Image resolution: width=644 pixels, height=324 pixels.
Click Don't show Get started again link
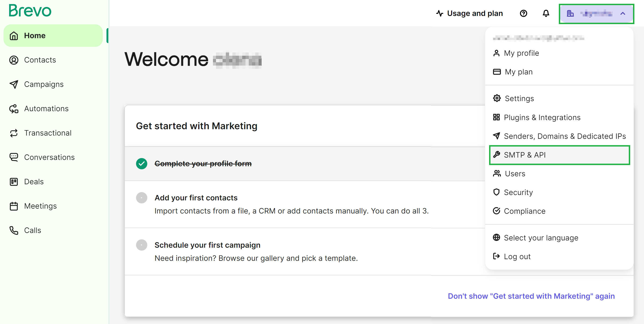point(531,296)
